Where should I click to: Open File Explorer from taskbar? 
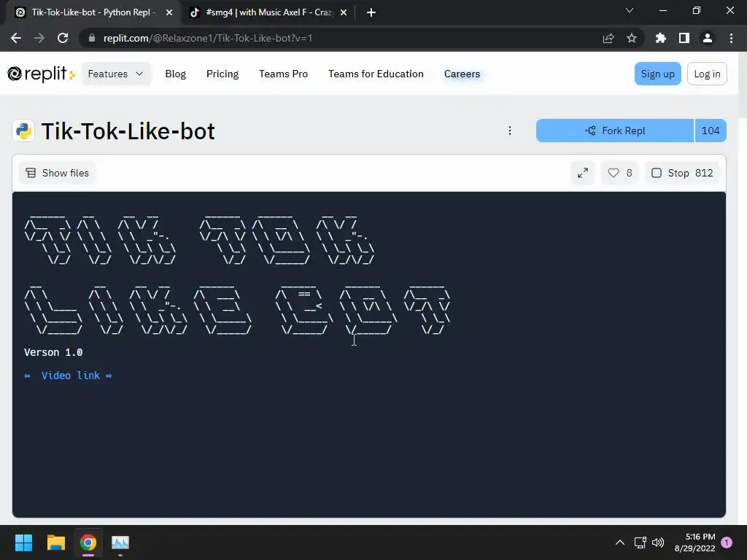pos(55,542)
